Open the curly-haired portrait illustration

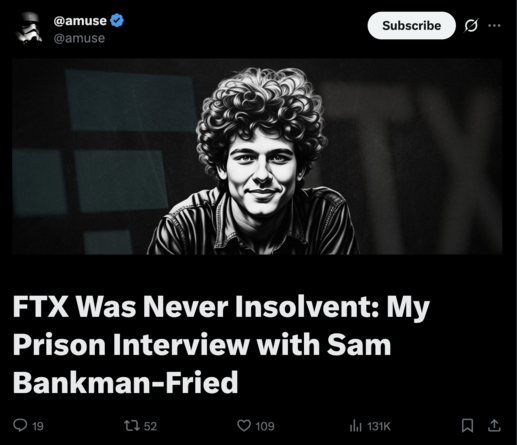253,161
